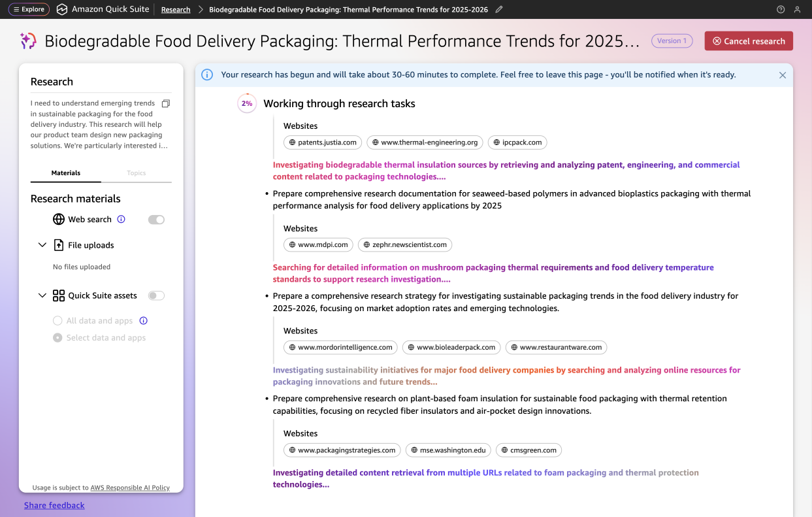Open the user profile icon
Screen dimensions: 812x517
click(797, 10)
